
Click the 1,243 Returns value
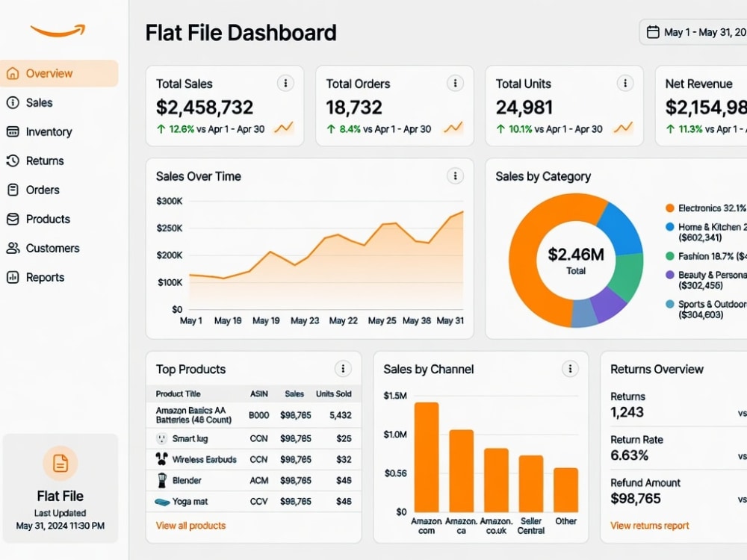tap(627, 412)
